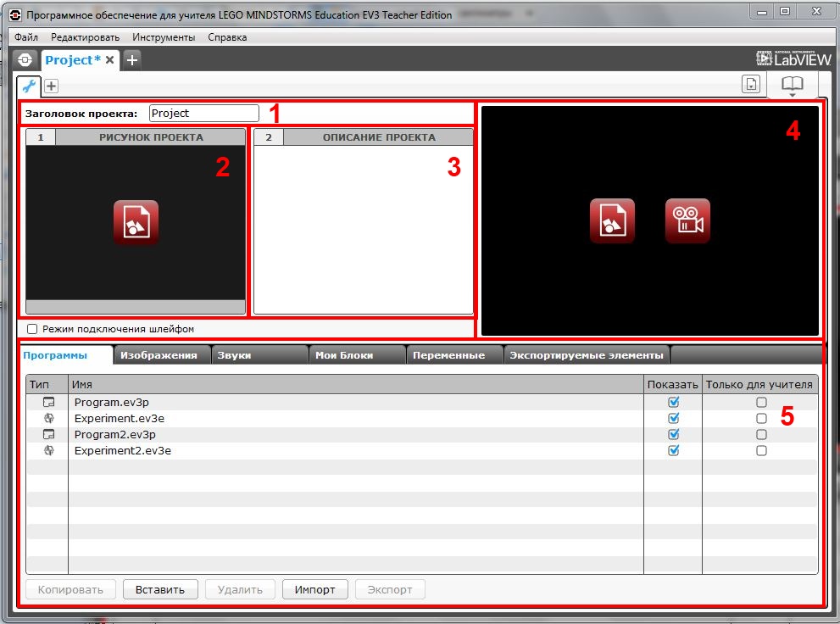Add an image in Рисунок проекта panel
840x624 pixels.
136,222
